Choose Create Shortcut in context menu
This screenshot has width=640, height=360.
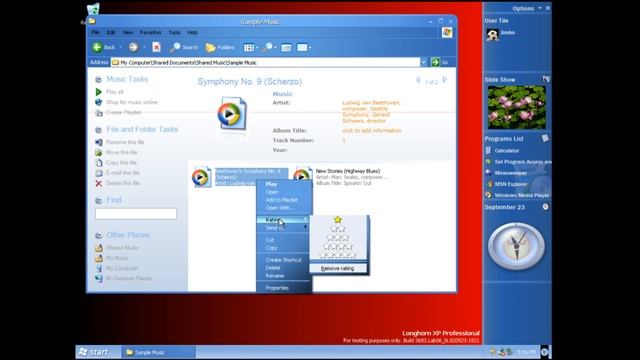[284, 260]
